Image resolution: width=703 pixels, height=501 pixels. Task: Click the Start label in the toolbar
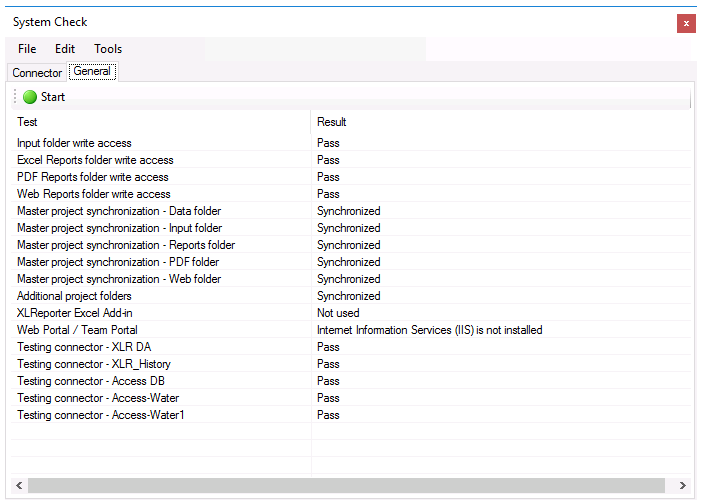(x=53, y=97)
